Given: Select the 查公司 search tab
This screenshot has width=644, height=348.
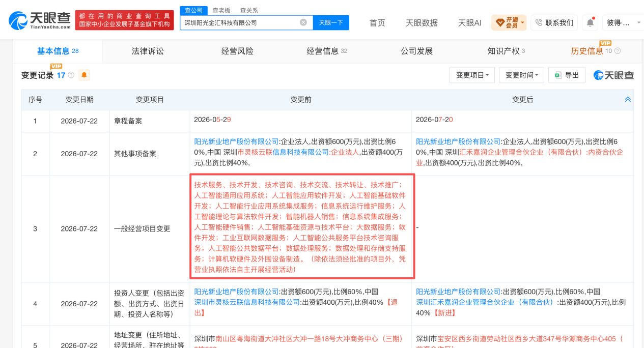Looking at the screenshot, I should [193, 10].
